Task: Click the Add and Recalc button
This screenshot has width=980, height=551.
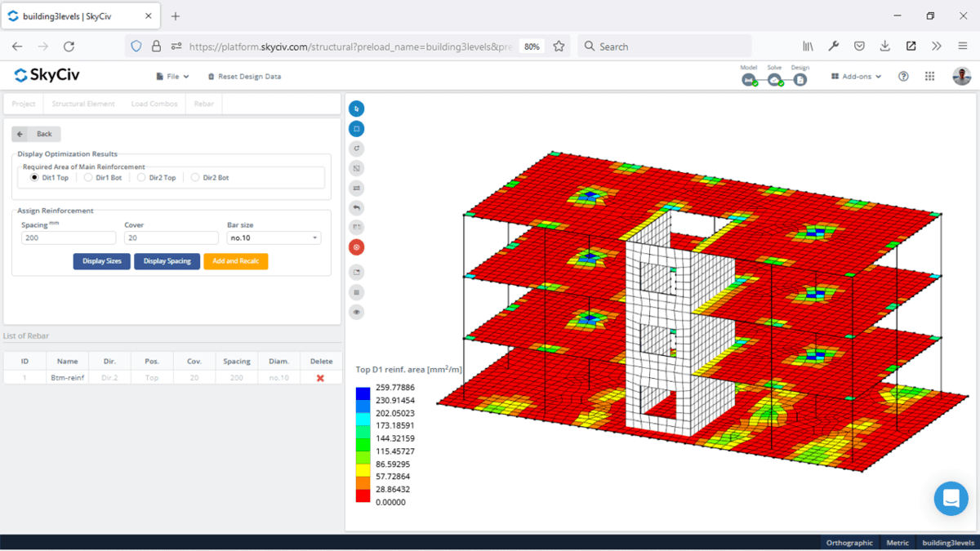Action: 236,261
